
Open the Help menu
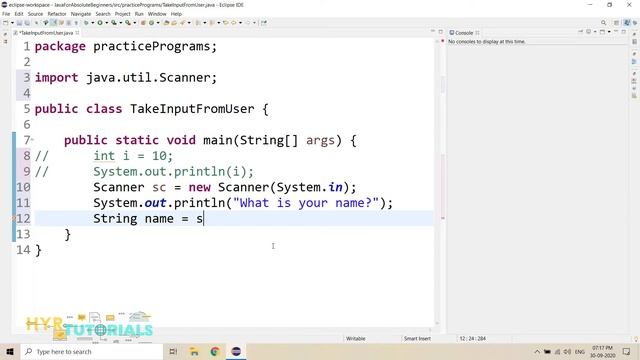176,14
